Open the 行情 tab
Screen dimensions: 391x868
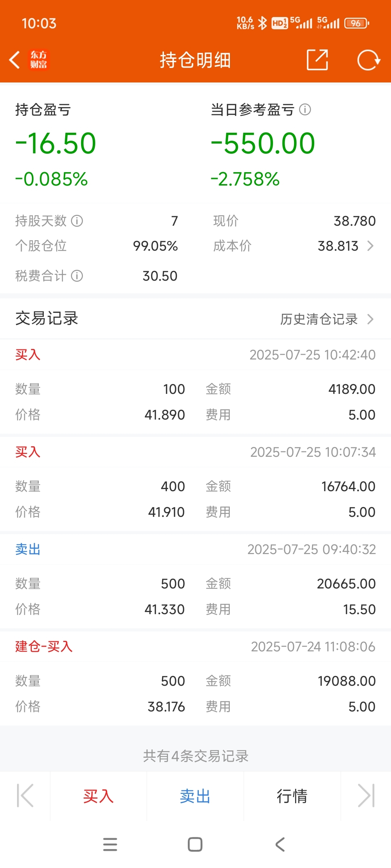[x=292, y=796]
